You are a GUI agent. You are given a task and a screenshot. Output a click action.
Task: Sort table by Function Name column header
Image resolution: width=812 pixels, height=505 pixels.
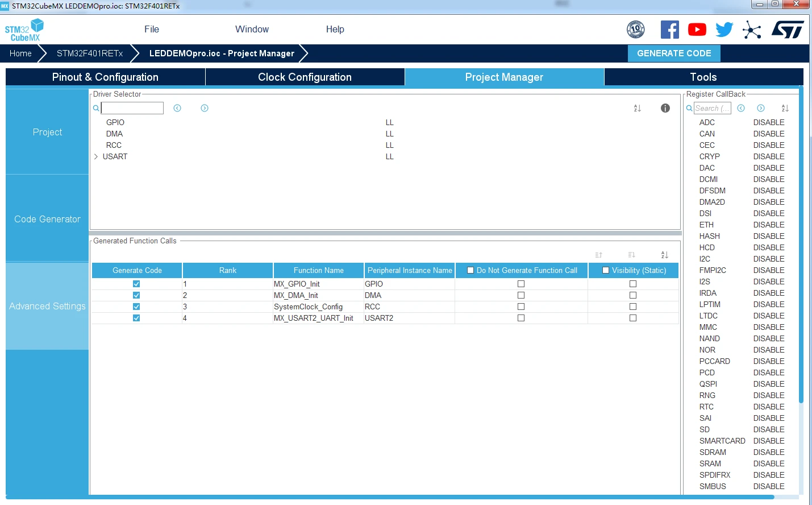coord(319,270)
